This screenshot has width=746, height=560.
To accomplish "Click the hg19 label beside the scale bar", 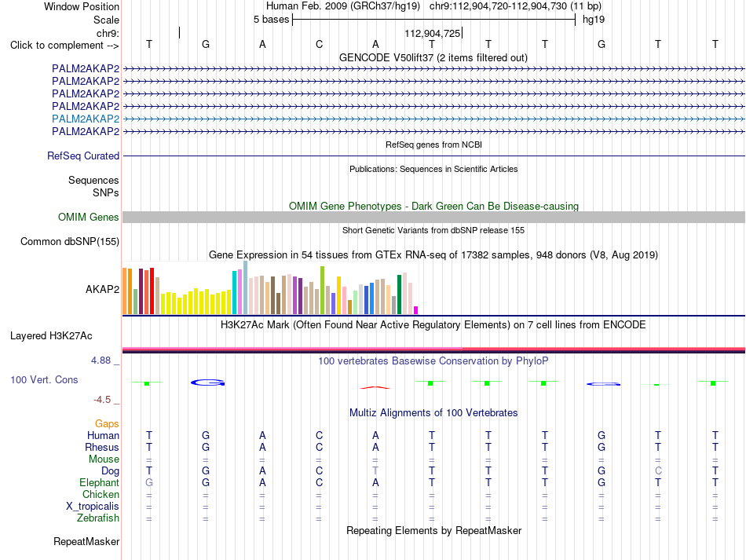I will coord(594,20).
